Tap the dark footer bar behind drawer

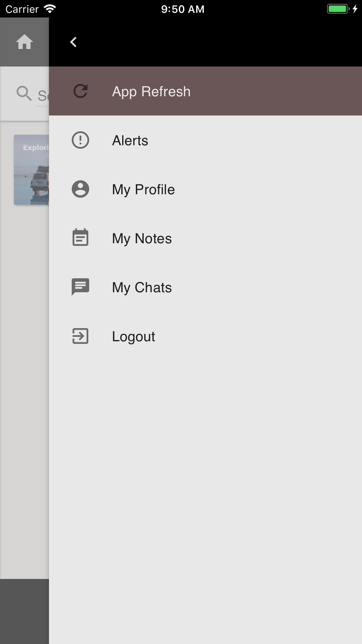[24, 611]
